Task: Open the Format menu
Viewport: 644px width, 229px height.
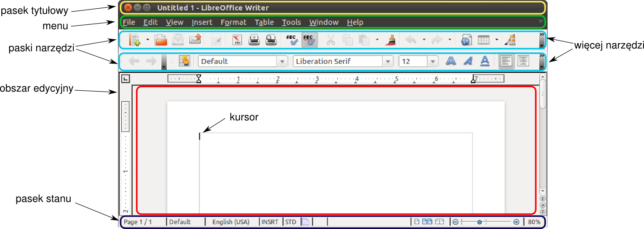Action: pos(233,22)
